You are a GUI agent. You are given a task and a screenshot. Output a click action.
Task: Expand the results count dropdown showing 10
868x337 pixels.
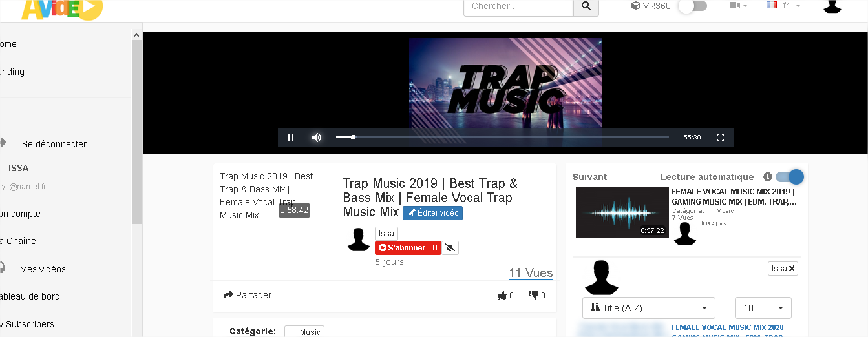coord(763,308)
